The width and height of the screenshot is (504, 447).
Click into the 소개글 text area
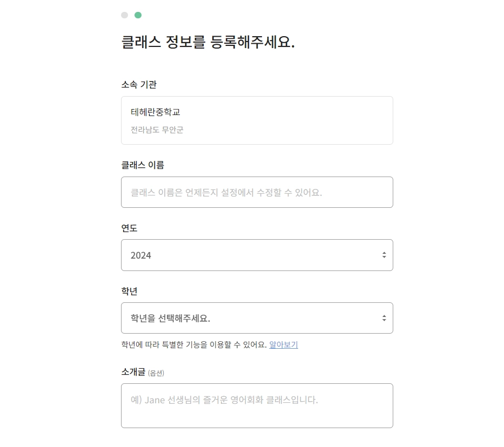(x=257, y=405)
